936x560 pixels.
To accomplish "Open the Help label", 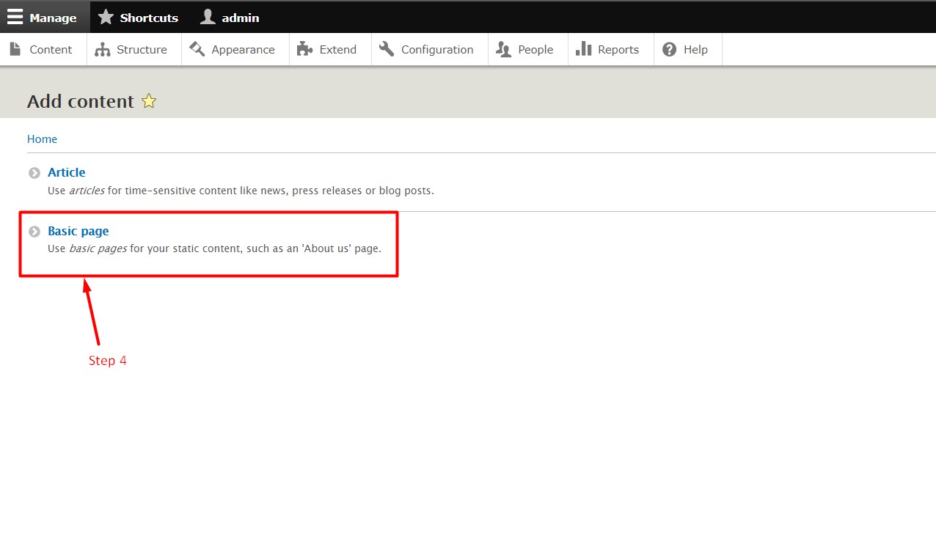I will click(x=695, y=50).
